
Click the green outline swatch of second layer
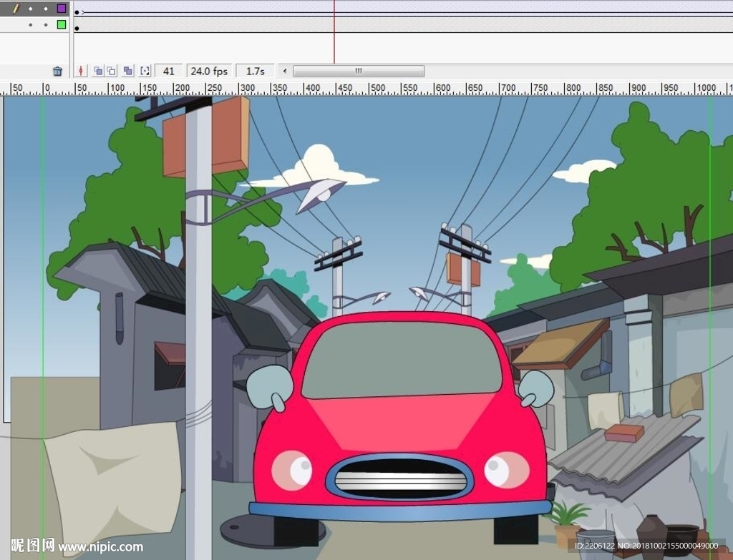pyautogui.click(x=62, y=24)
